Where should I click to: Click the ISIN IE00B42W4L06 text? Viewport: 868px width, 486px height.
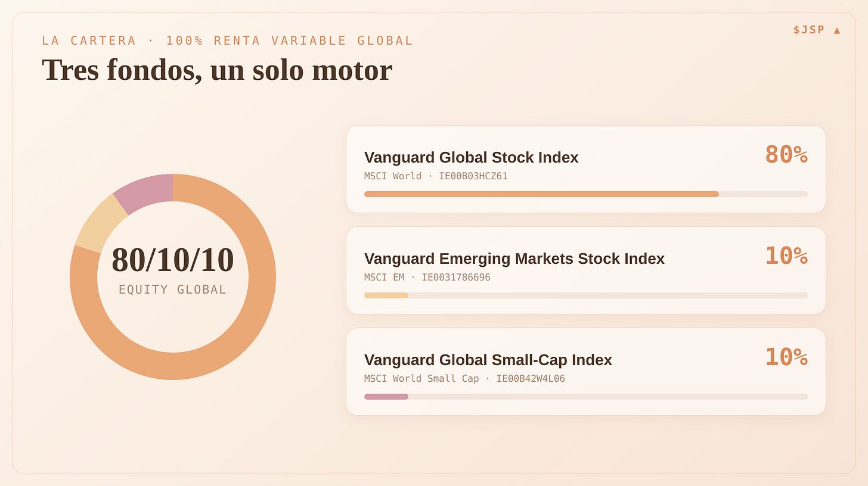pyautogui.click(x=531, y=379)
